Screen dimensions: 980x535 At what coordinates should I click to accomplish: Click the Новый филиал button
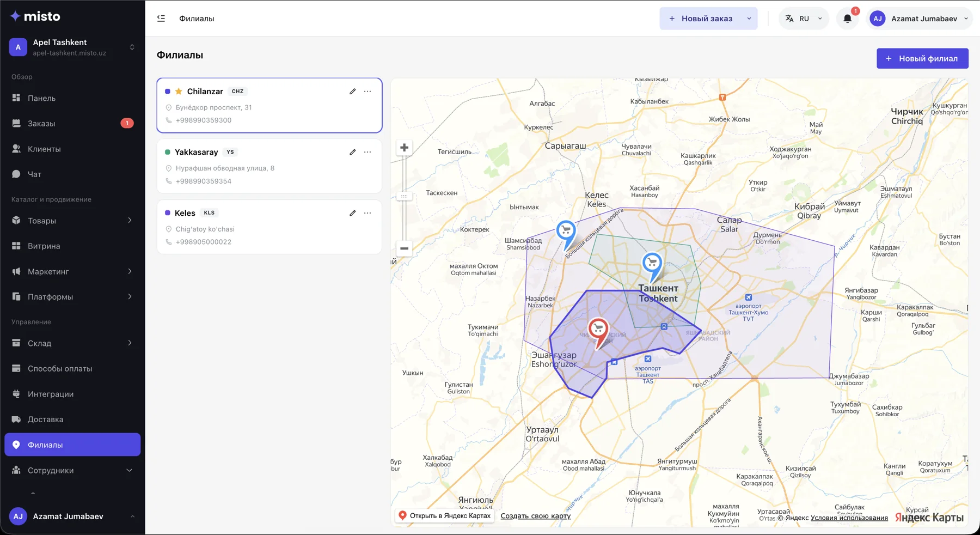[x=922, y=58]
